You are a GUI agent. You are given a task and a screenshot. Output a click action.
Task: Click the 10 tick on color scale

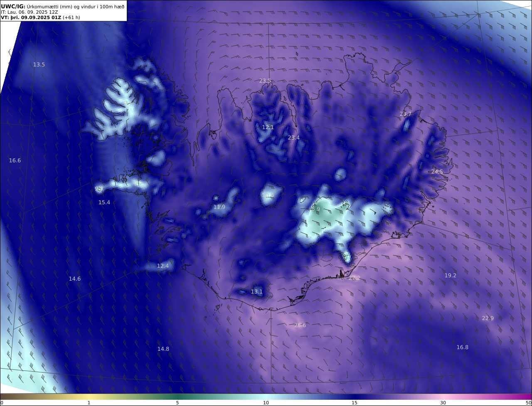pyautogui.click(x=266, y=403)
